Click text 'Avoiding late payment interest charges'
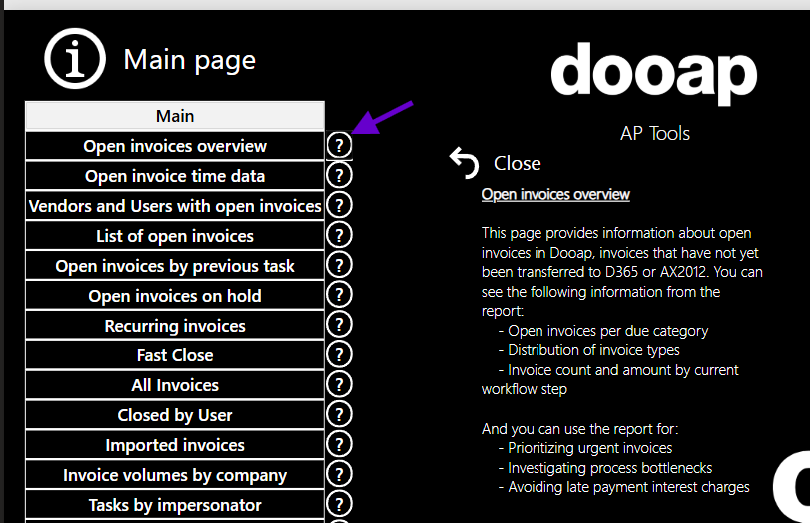The width and height of the screenshot is (810, 523). 629,487
